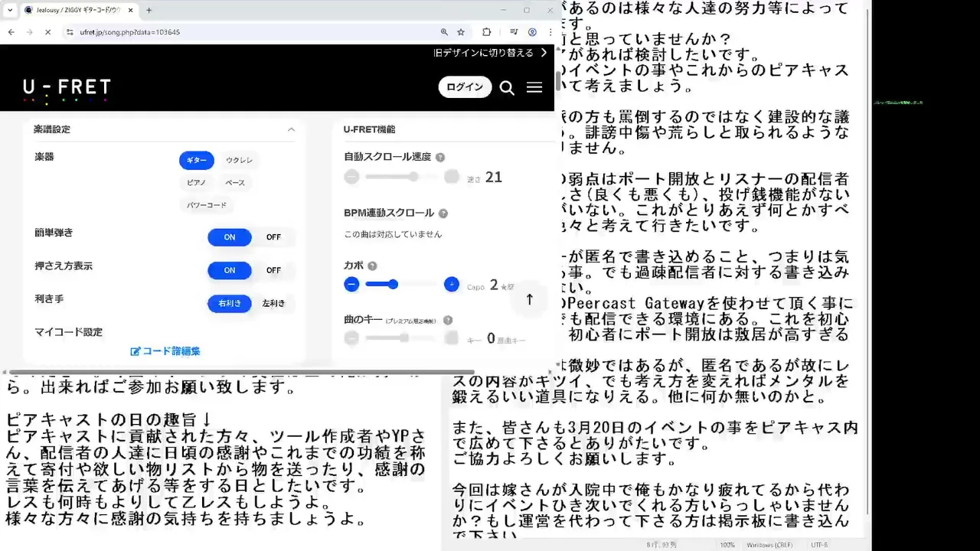The width and height of the screenshot is (980, 551).
Task: Decrease song key with the minus button
Action: click(351, 337)
